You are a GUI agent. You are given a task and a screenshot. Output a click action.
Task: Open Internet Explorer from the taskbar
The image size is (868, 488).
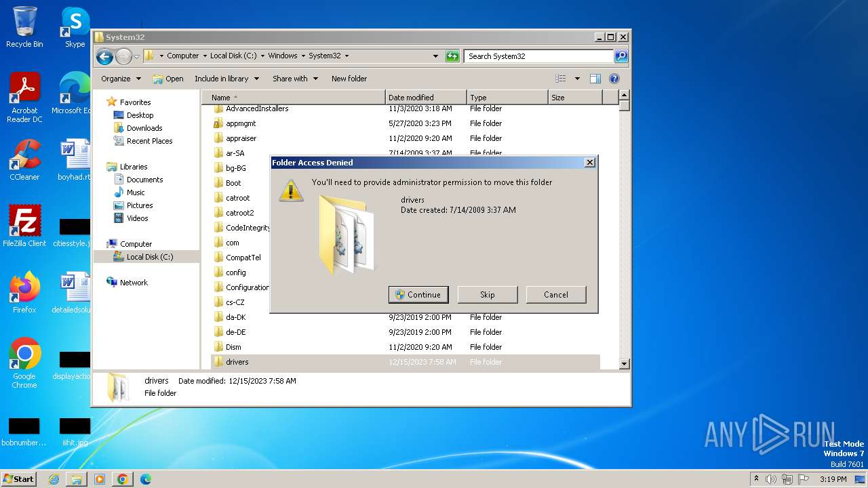54,479
